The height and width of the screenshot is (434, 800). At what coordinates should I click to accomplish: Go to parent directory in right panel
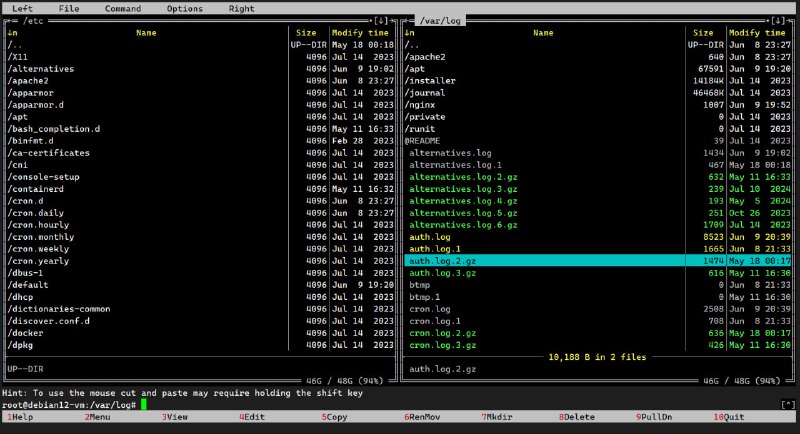(544, 45)
